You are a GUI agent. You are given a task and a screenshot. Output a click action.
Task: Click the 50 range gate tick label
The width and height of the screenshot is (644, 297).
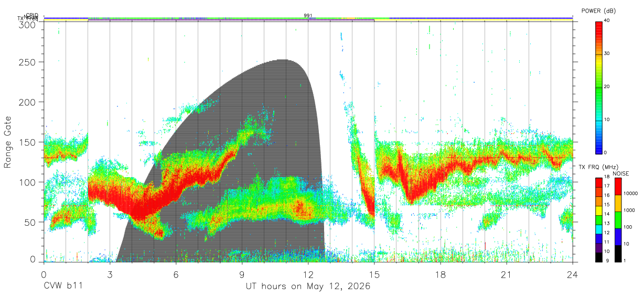29,222
